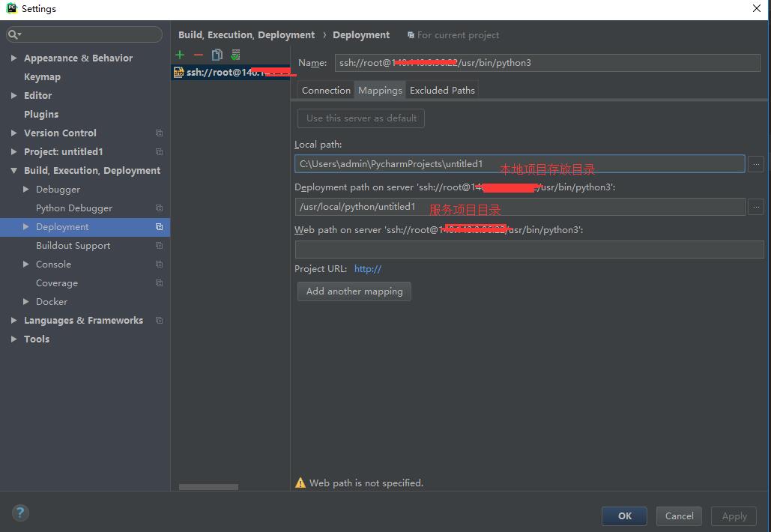Screen dimensions: 771x532
Task: Confirm settings with OK button
Action: (624, 516)
